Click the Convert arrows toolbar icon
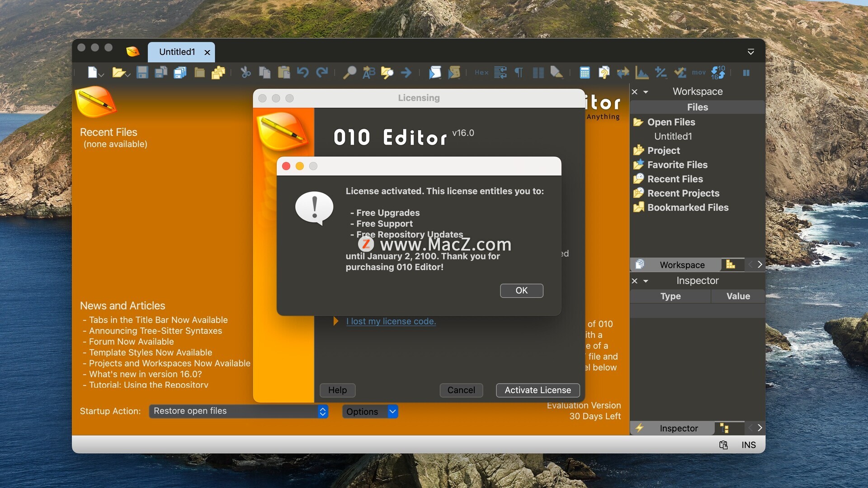This screenshot has width=868, height=488. click(623, 72)
